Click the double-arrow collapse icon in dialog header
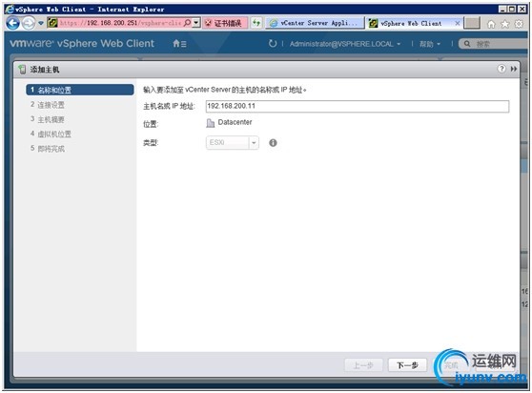The image size is (532, 393). point(514,69)
